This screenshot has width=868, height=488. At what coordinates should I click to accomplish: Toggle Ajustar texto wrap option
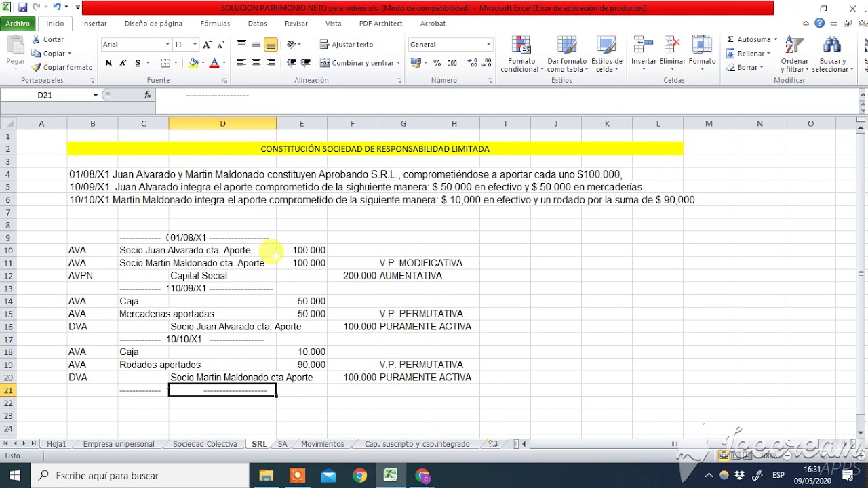347,45
